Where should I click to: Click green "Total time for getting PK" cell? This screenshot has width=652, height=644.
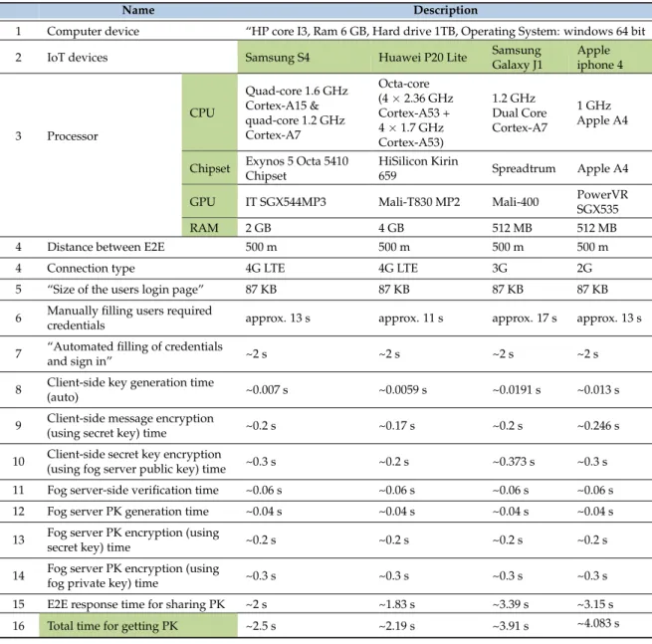point(138,625)
